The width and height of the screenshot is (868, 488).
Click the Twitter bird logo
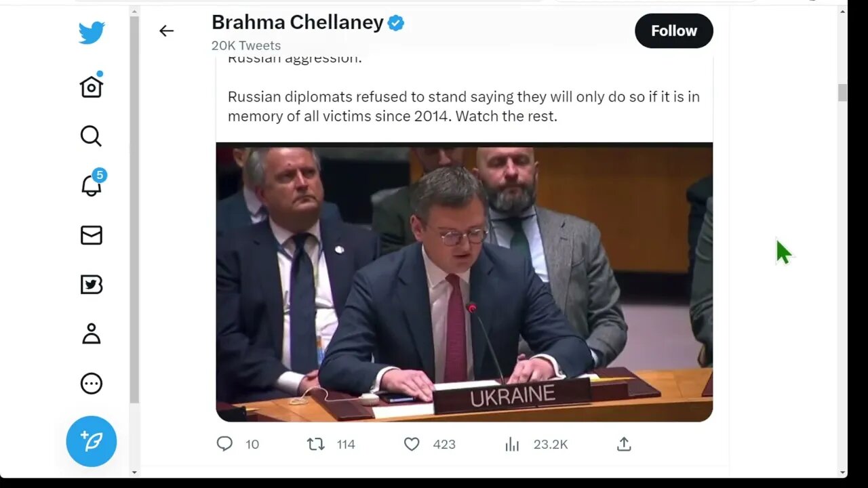pos(92,33)
